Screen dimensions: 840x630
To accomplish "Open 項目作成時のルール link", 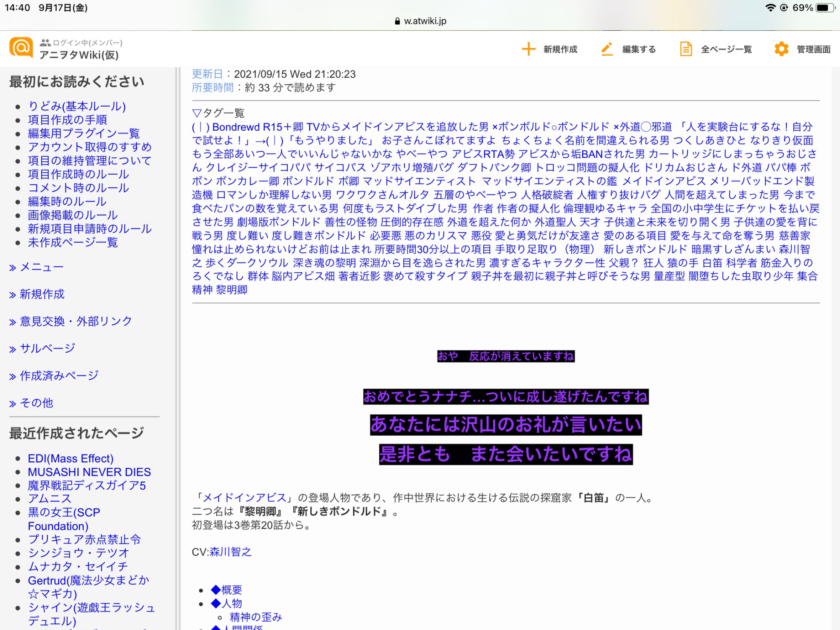I will click(79, 174).
